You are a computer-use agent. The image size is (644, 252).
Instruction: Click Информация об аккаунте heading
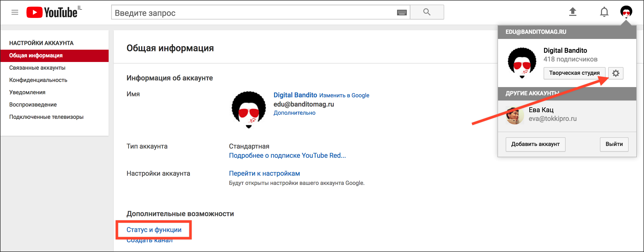coord(170,78)
